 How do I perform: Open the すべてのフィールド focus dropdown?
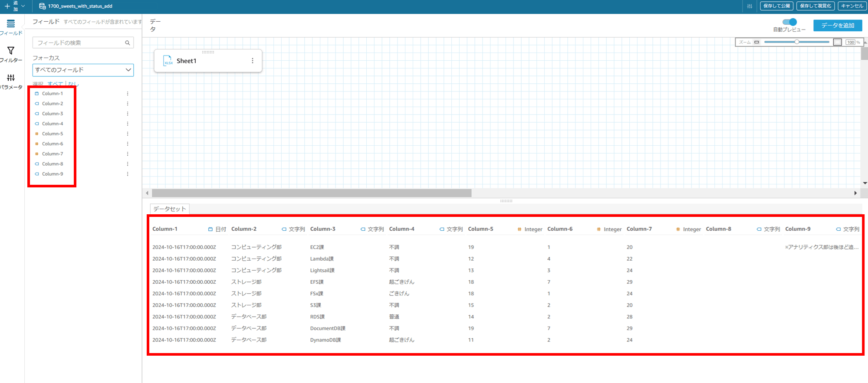83,70
